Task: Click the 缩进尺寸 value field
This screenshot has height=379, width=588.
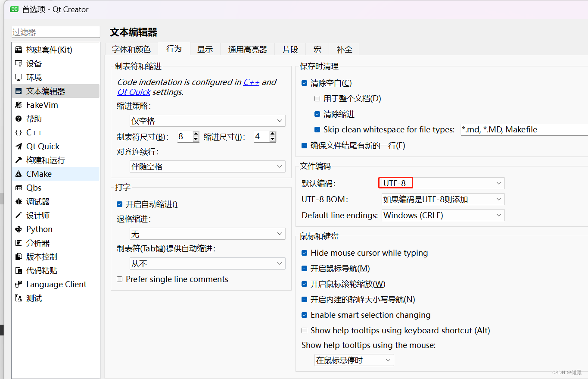Action: pos(261,137)
